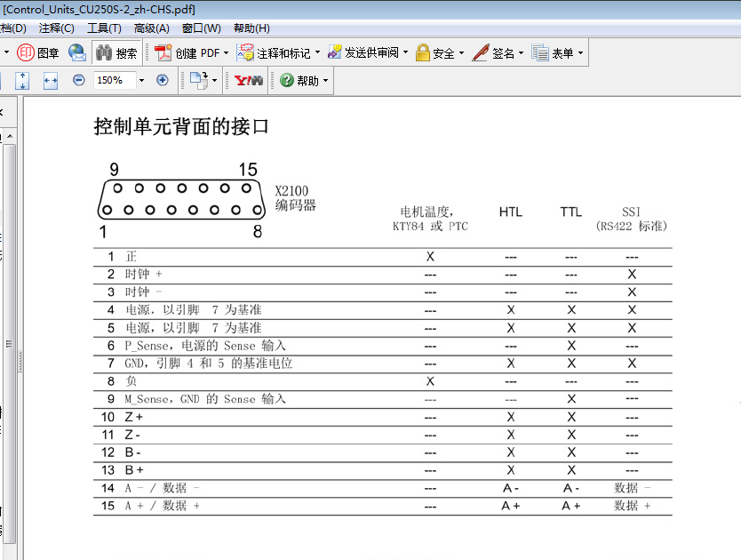Open the Help (帮助) menu
The width and height of the screenshot is (741, 560).
coord(251,28)
